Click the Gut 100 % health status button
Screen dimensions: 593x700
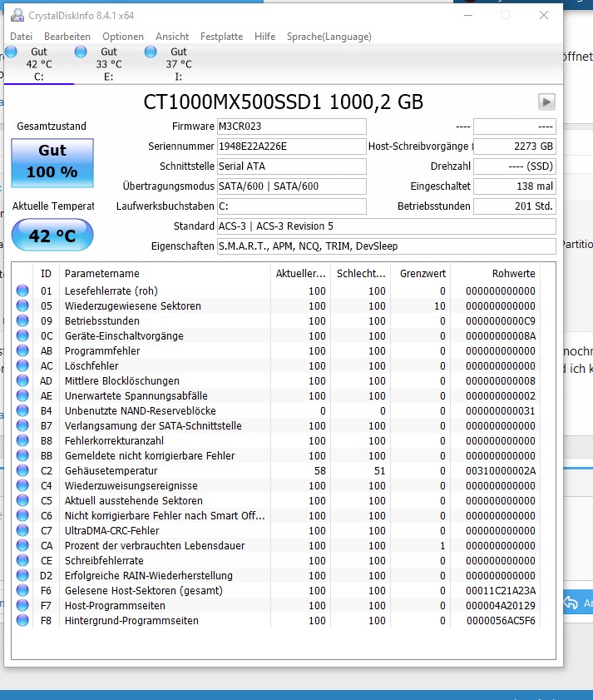(x=52, y=162)
